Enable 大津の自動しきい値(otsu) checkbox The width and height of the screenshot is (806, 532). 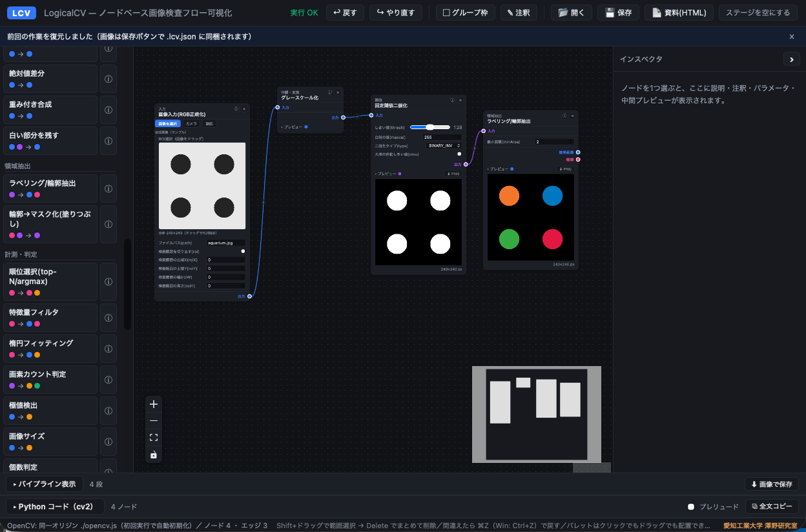click(459, 154)
